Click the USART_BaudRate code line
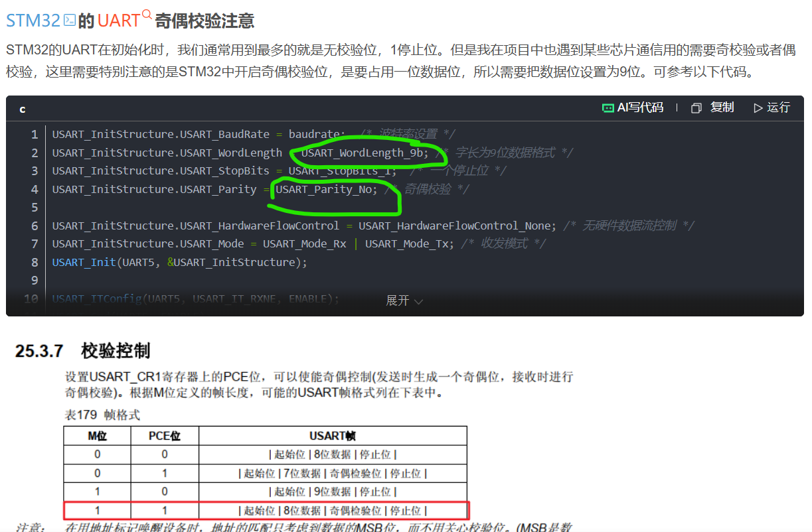 [x=254, y=135]
